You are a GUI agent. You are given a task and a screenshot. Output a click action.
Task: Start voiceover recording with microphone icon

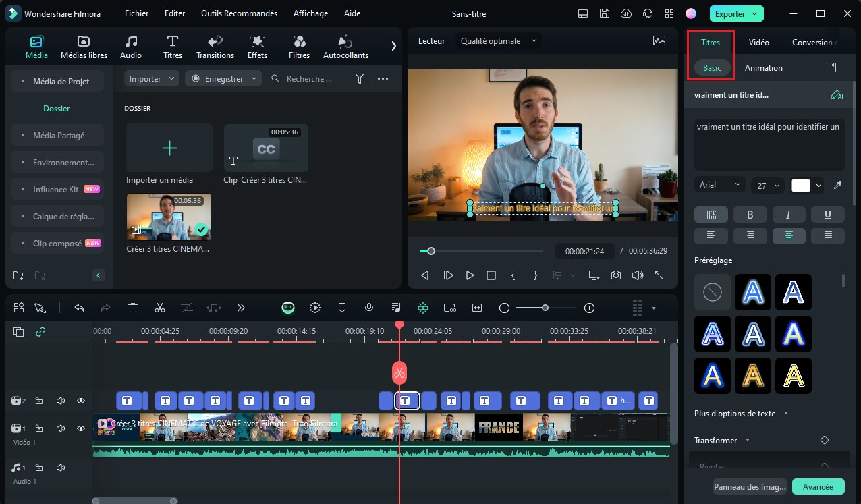[x=369, y=308]
